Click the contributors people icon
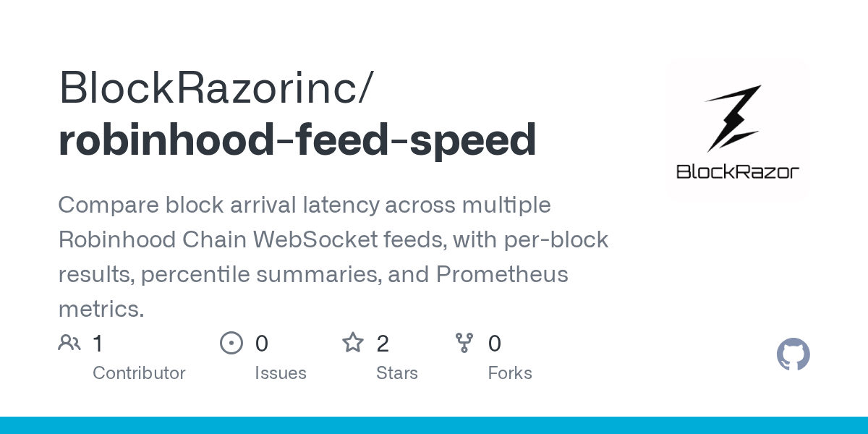Image resolution: width=868 pixels, height=434 pixels. coord(69,343)
